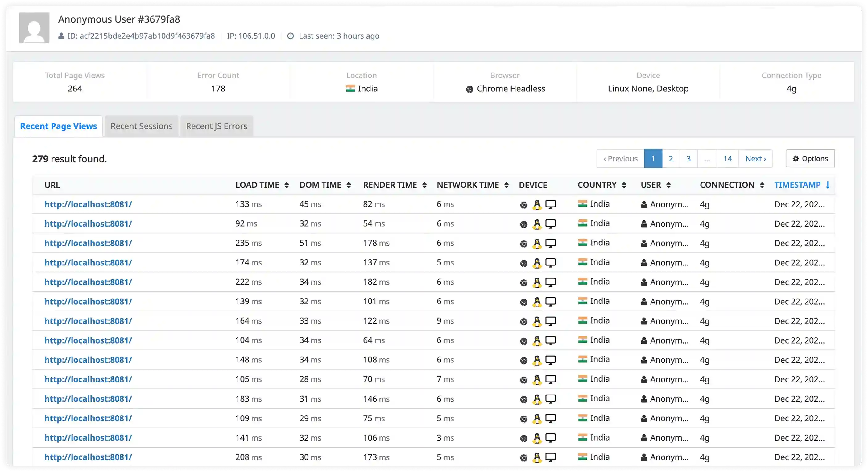Click the India flag in the first COUNTRY cell
This screenshot has height=472, width=868.
(x=583, y=204)
